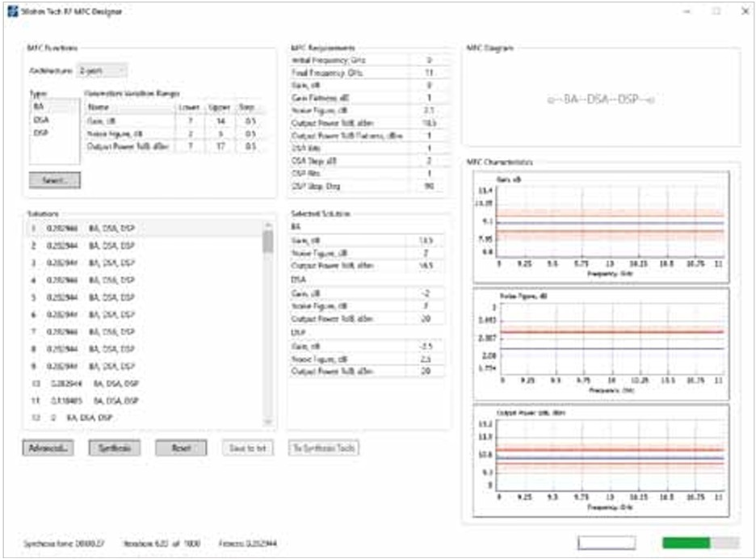The width and height of the screenshot is (756, 559).
Task: Open the Architecture dropdown
Action: (102, 70)
